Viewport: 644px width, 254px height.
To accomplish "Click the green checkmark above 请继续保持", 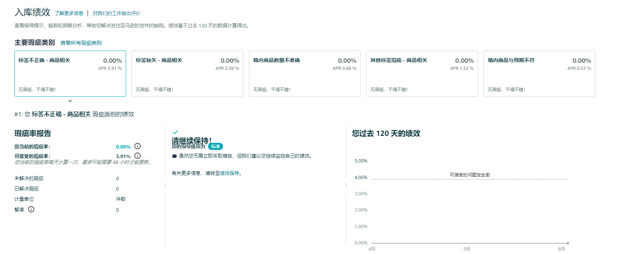I will click(175, 132).
